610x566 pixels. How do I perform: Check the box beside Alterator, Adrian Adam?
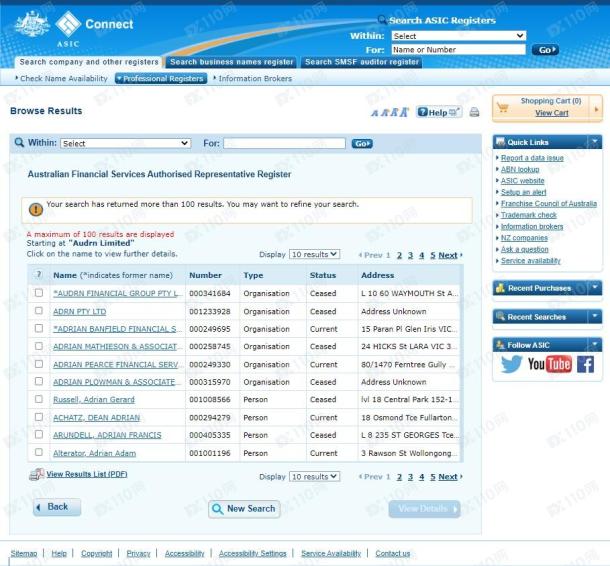click(39, 453)
